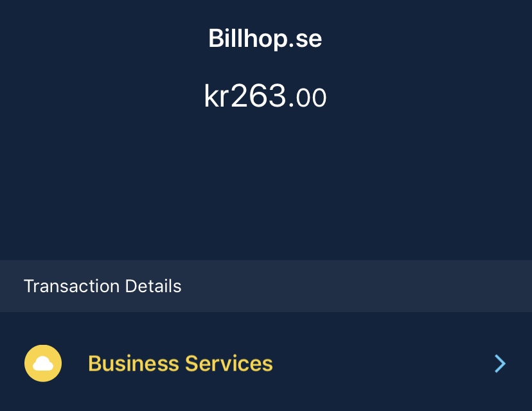Click the 263 digits of the amount
The width and height of the screenshot is (532, 411).
(x=258, y=97)
